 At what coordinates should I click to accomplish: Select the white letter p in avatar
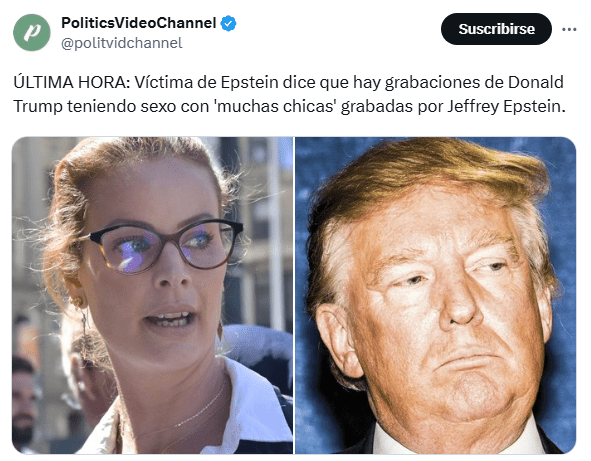(32, 32)
